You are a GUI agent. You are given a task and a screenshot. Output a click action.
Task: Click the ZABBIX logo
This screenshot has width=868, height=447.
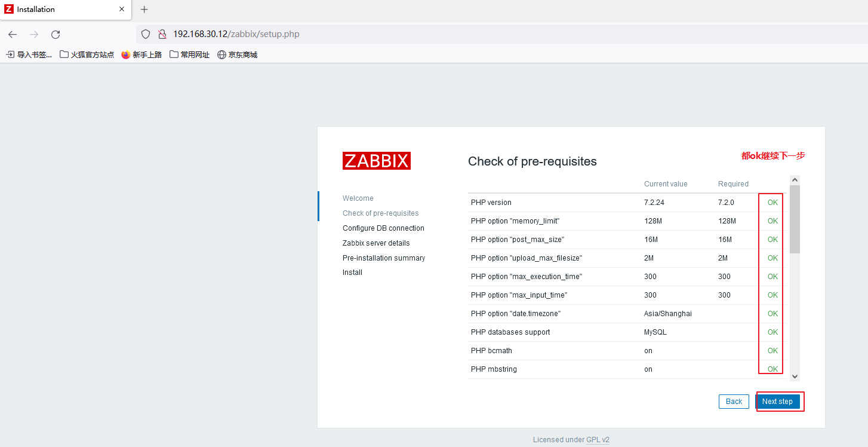click(377, 161)
